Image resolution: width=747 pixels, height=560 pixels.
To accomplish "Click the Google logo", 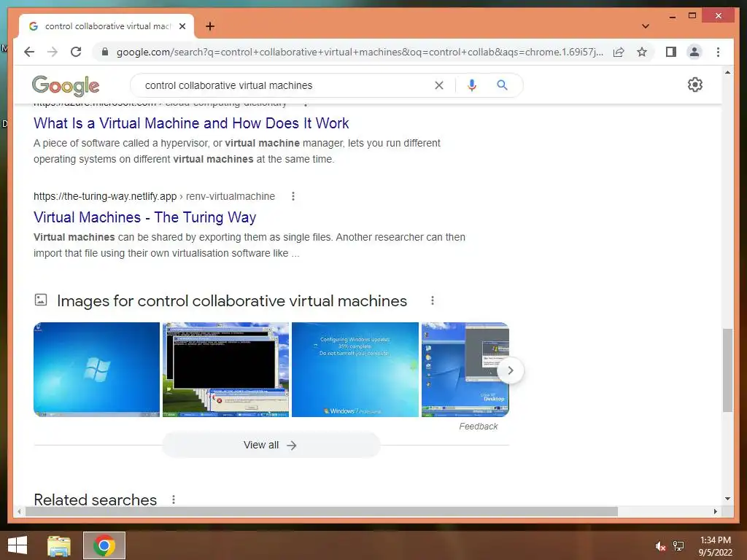I will pyautogui.click(x=66, y=86).
